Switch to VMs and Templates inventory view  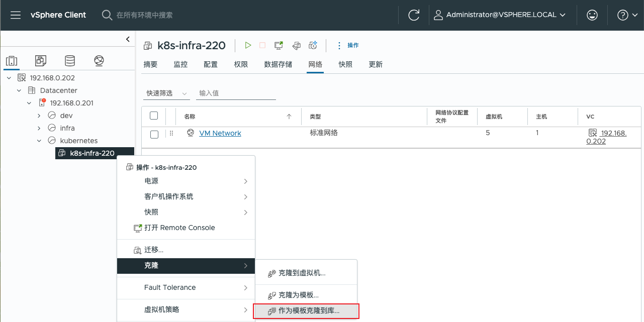coord(41,61)
